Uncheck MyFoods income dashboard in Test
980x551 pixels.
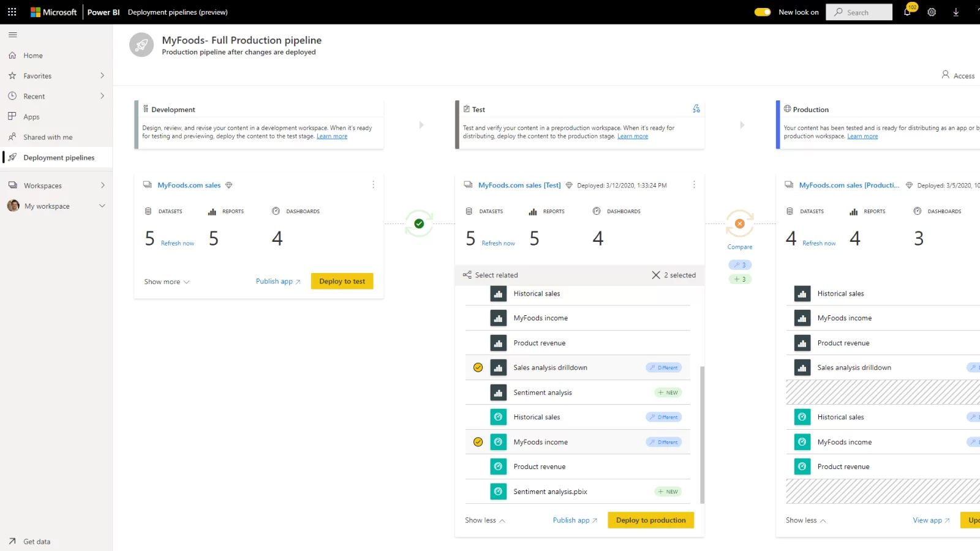[478, 442]
